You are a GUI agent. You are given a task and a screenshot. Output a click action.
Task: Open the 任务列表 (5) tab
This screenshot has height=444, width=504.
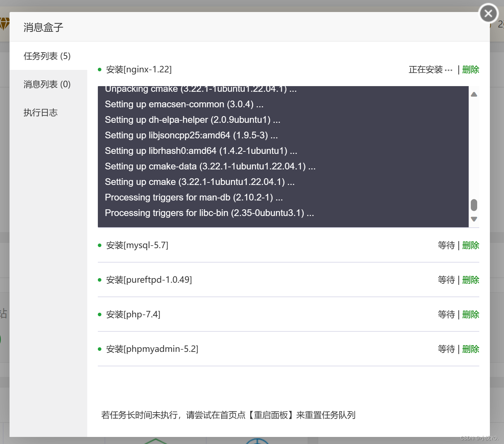point(48,56)
